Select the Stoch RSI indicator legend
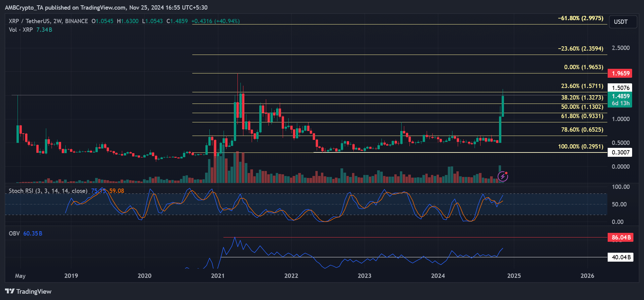The image size is (644, 300). (x=48, y=191)
